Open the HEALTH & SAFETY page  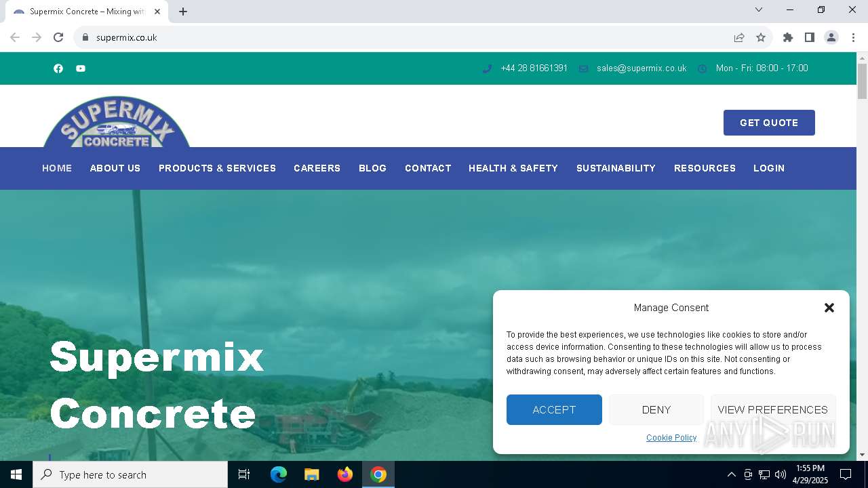(x=513, y=168)
